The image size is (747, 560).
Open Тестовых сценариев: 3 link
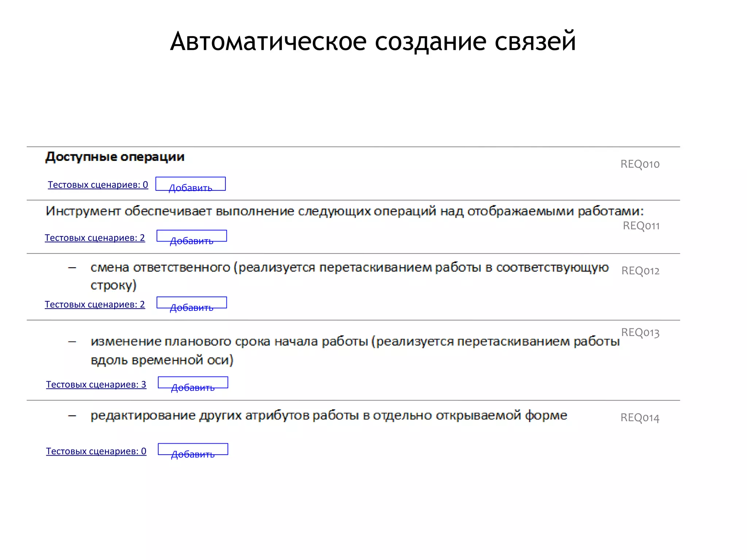coord(96,385)
